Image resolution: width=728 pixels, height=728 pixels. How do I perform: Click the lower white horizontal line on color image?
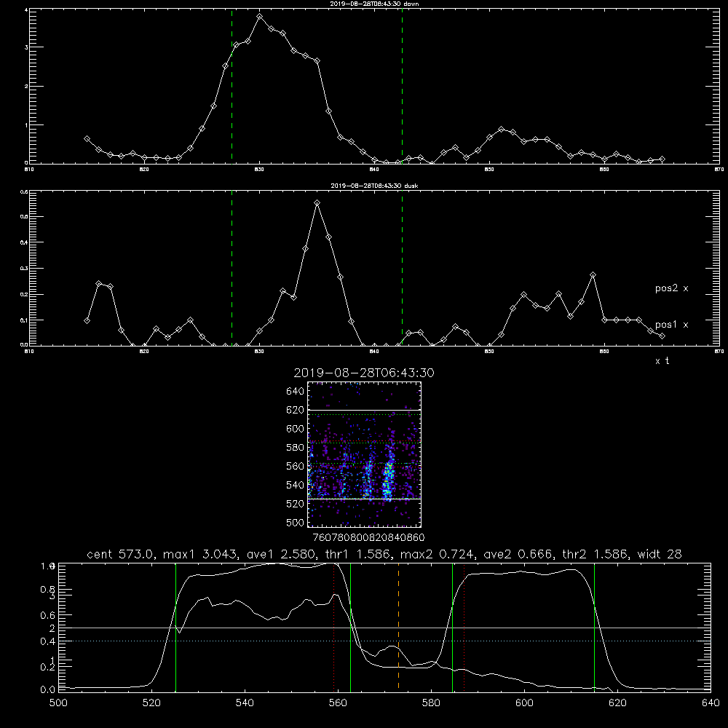[364, 499]
